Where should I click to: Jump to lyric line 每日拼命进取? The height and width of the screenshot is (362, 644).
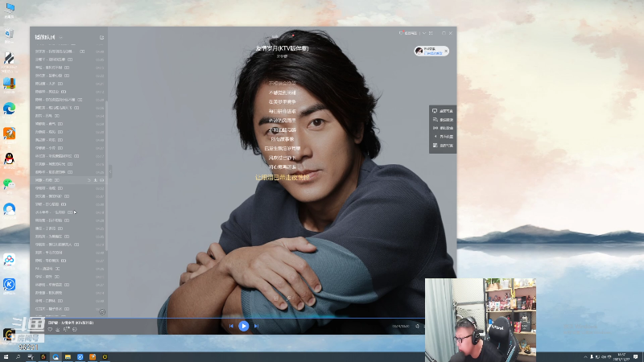[x=283, y=111]
